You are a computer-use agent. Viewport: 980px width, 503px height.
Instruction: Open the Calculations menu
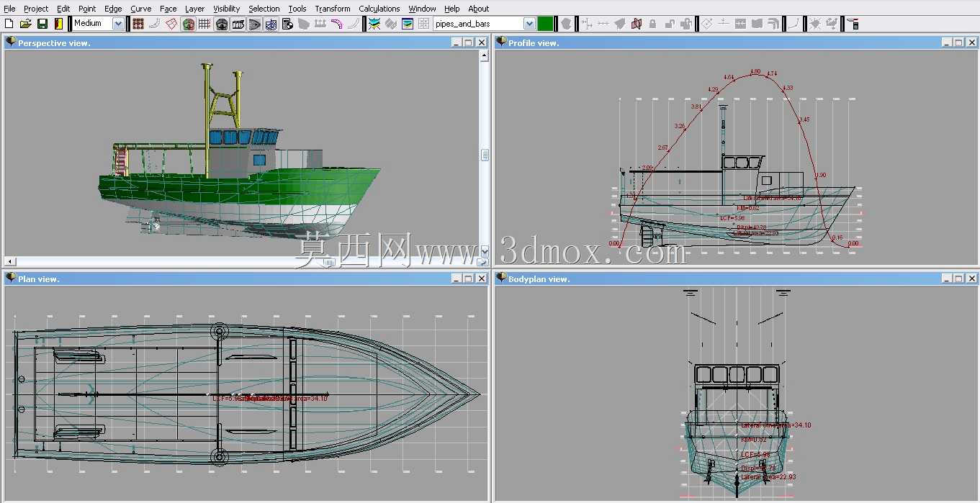(379, 9)
